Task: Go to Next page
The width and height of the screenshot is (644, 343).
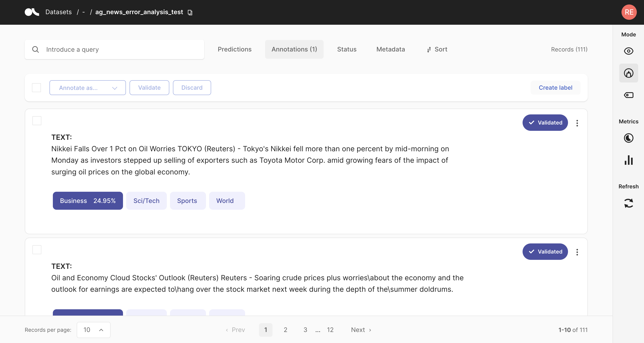Action: pyautogui.click(x=361, y=330)
